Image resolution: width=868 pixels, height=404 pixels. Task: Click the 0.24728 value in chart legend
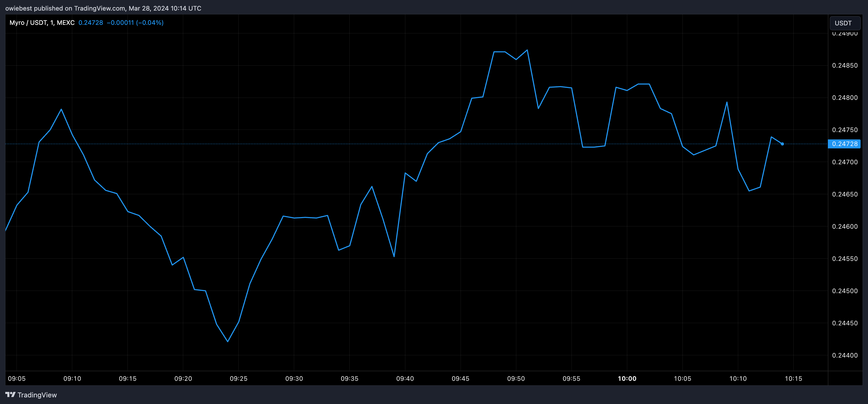click(x=91, y=22)
